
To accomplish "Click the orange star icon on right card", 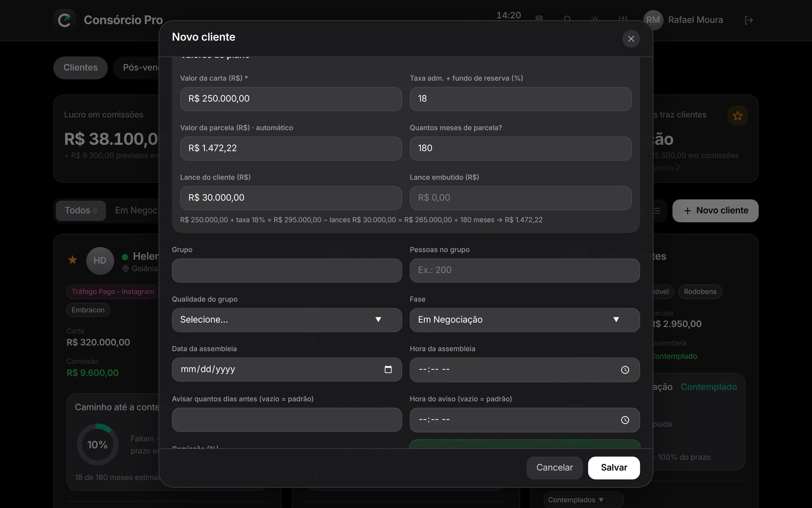I will [737, 116].
